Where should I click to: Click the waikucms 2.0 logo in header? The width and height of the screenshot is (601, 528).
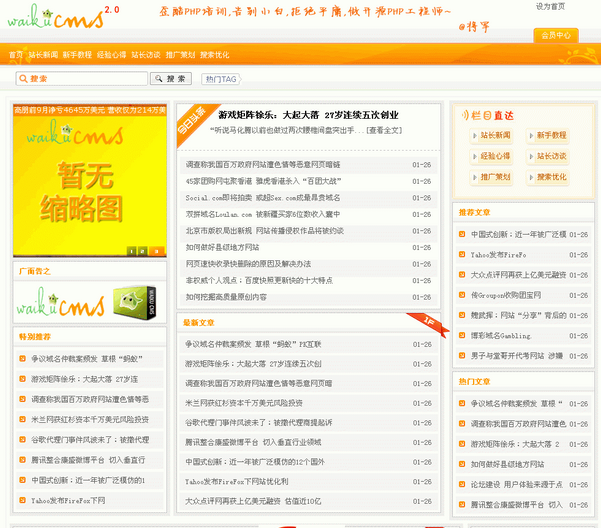pyautogui.click(x=63, y=16)
